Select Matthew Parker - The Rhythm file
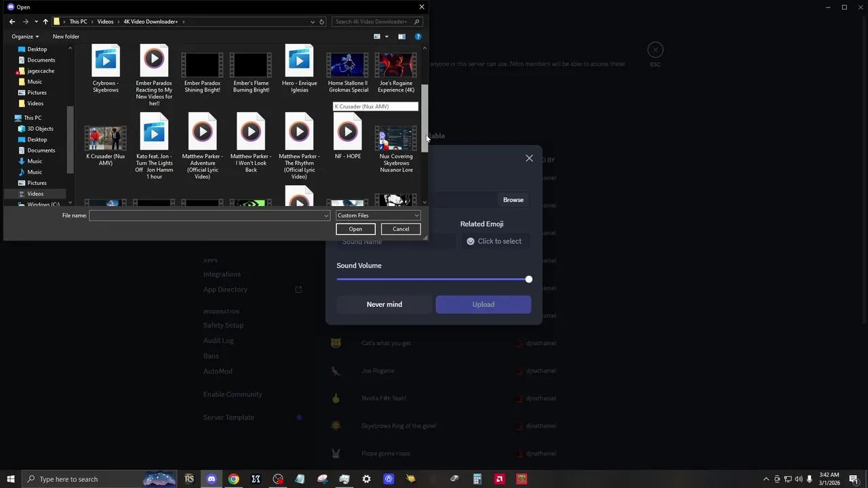This screenshot has height=488, width=868. 299,146
